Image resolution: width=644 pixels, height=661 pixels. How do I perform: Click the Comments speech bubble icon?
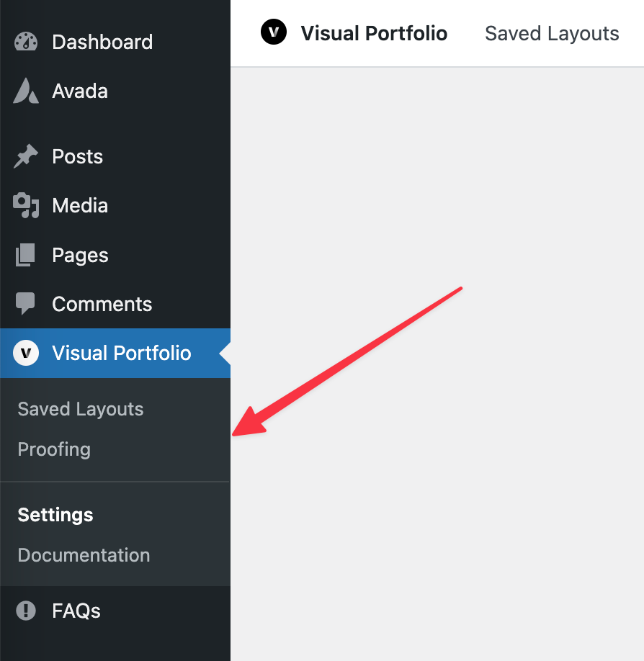(x=25, y=304)
